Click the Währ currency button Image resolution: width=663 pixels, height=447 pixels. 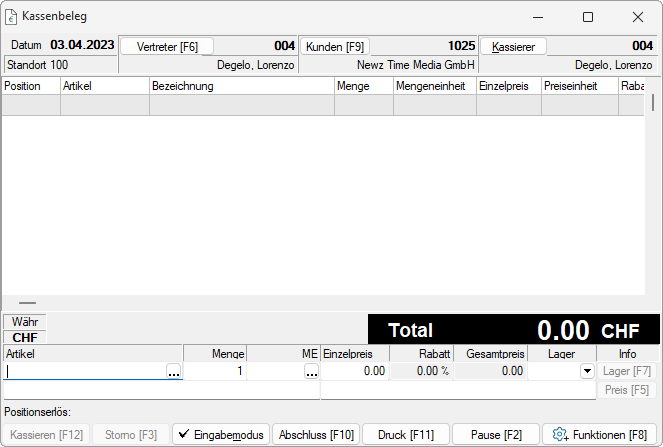[x=25, y=323]
